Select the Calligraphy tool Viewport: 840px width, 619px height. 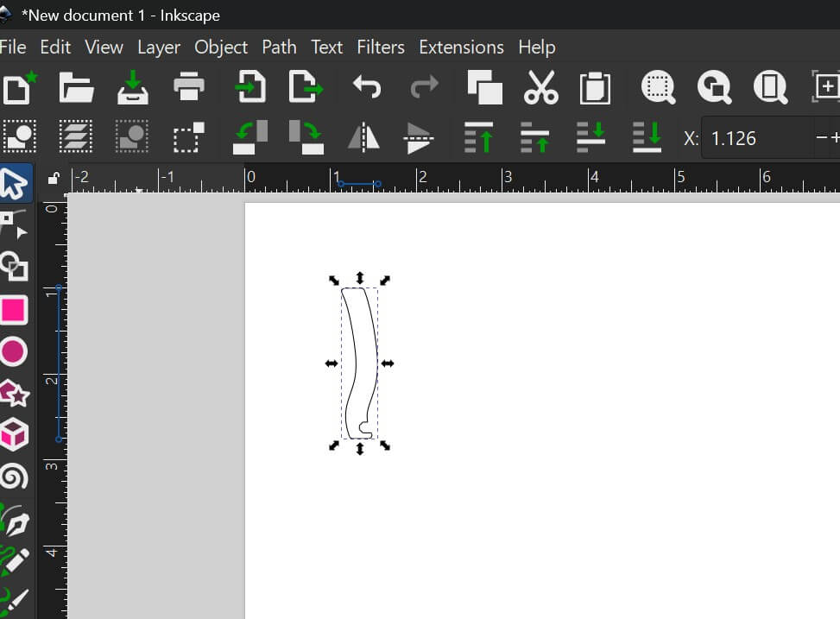15,602
